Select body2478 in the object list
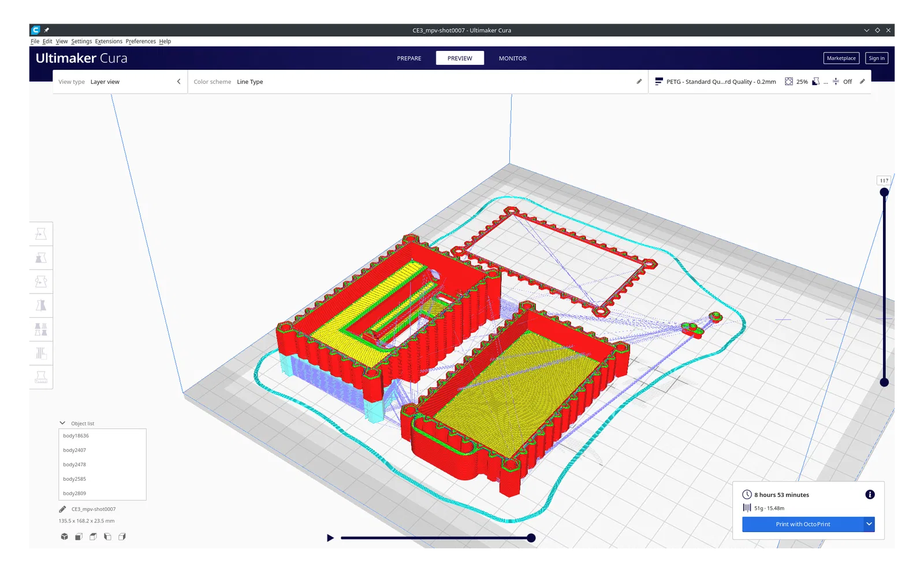Screen dimensions: 924x583 click(x=102, y=465)
